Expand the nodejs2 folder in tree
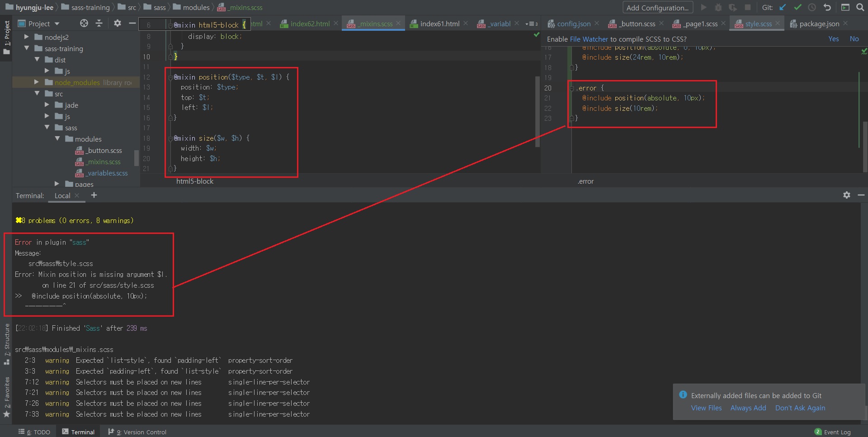Screen dimensions: 868x437 click(27, 37)
